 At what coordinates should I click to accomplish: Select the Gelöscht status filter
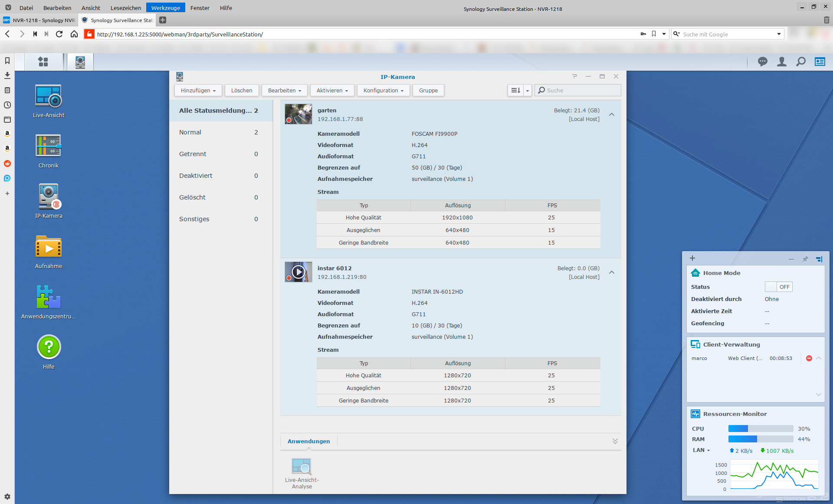pos(221,197)
